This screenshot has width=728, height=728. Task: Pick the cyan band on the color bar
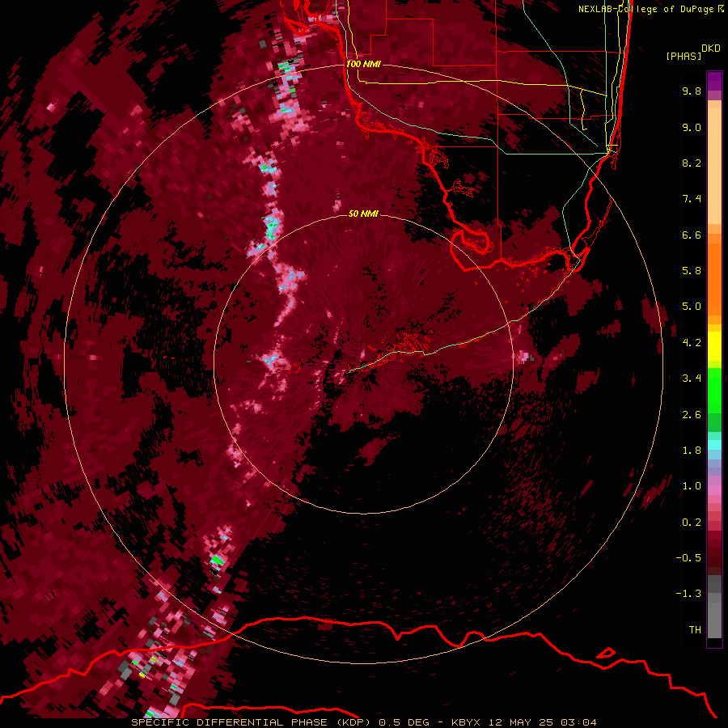click(x=714, y=445)
